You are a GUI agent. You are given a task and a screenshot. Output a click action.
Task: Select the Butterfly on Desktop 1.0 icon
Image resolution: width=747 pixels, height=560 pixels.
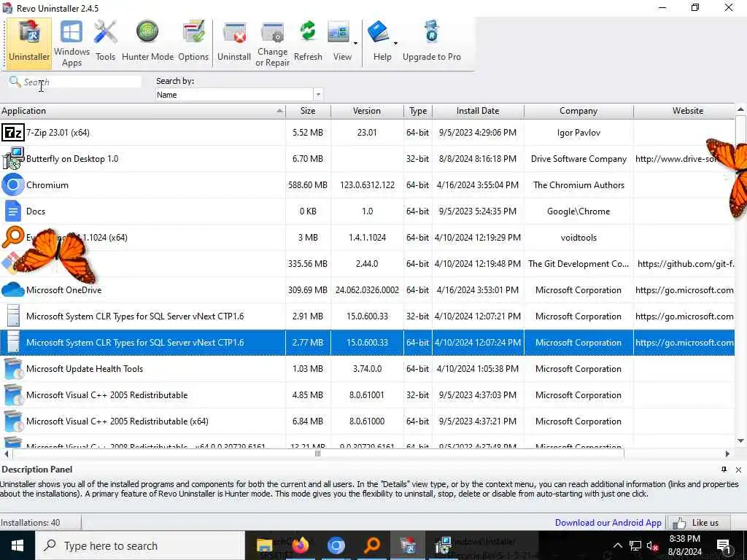tap(13, 158)
